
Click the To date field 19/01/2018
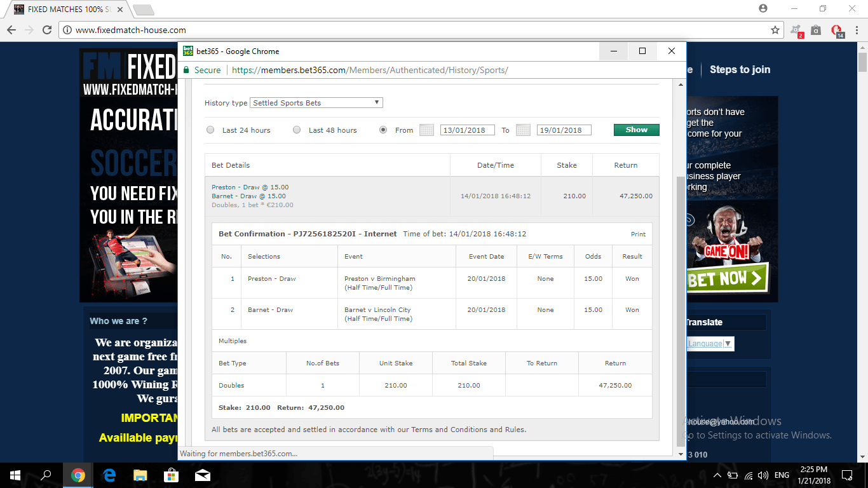(x=564, y=130)
